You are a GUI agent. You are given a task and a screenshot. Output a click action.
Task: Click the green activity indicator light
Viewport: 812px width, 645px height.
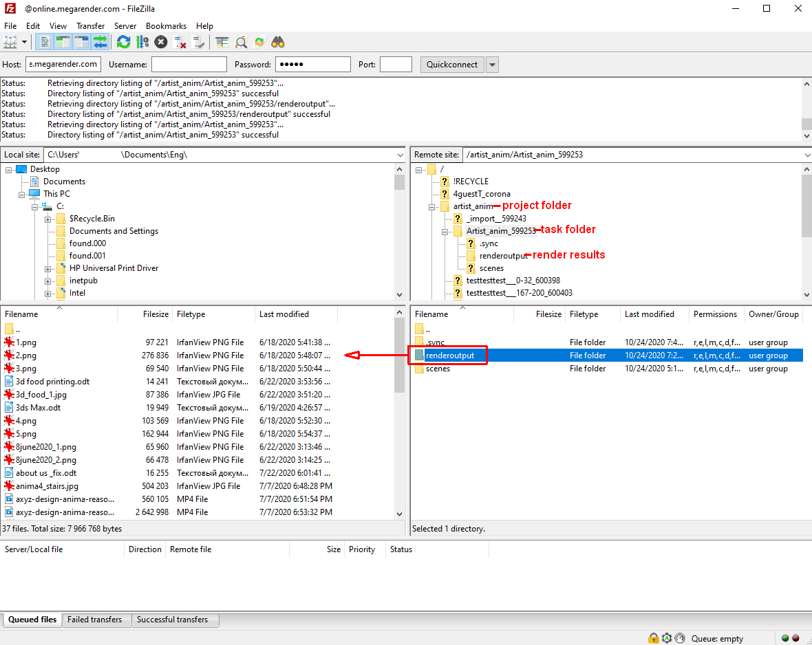coord(785,638)
